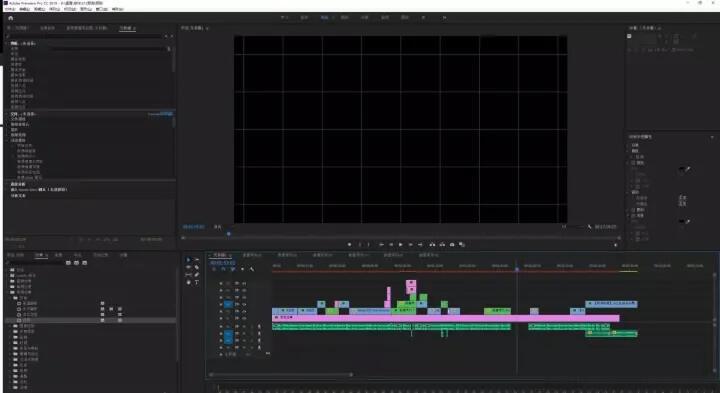Solo the A2 audio track
This screenshot has width=720, height=393.
point(251,334)
